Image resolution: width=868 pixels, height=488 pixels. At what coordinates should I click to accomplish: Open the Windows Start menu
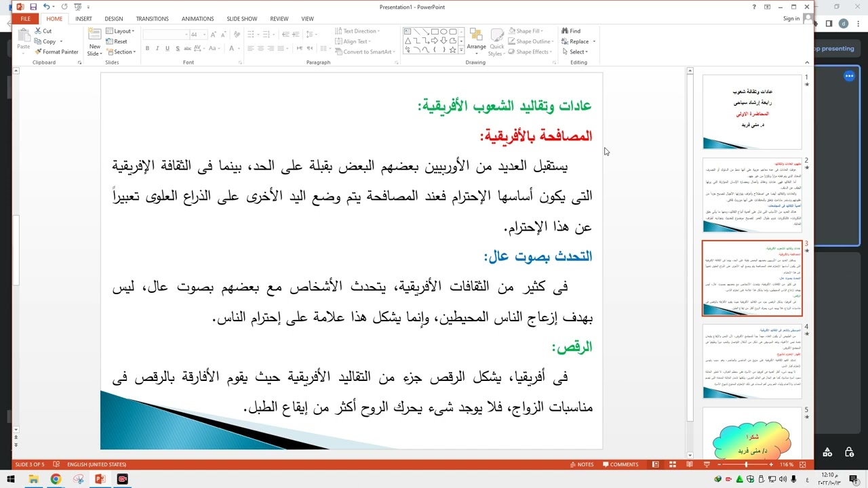click(x=12, y=479)
